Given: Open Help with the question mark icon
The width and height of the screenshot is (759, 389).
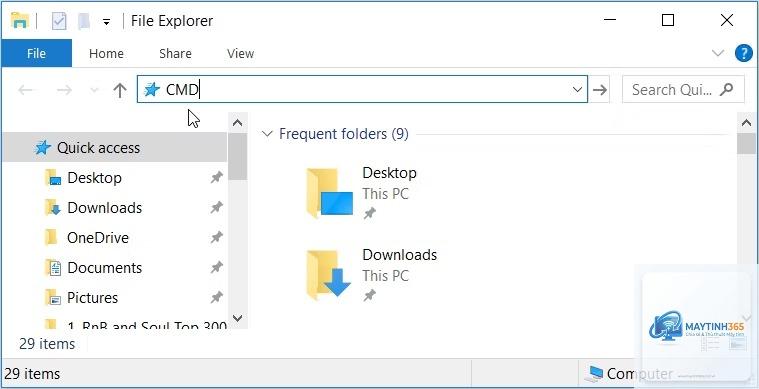Looking at the screenshot, I should (744, 53).
